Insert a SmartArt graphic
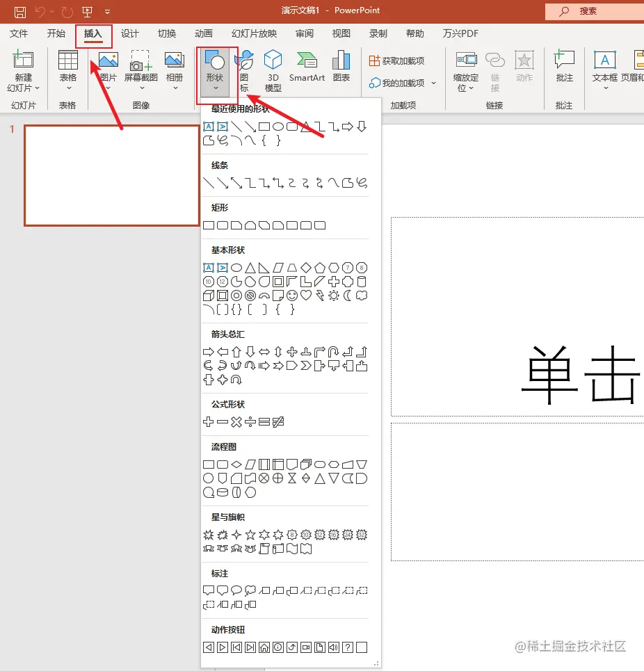Image resolution: width=644 pixels, height=671 pixels. tap(307, 67)
